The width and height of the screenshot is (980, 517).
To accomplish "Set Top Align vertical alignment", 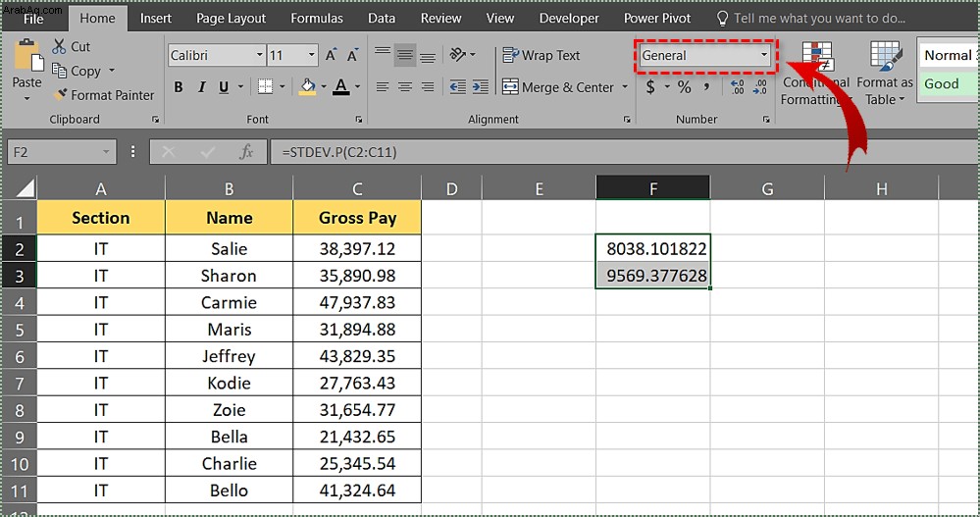I will pyautogui.click(x=383, y=53).
